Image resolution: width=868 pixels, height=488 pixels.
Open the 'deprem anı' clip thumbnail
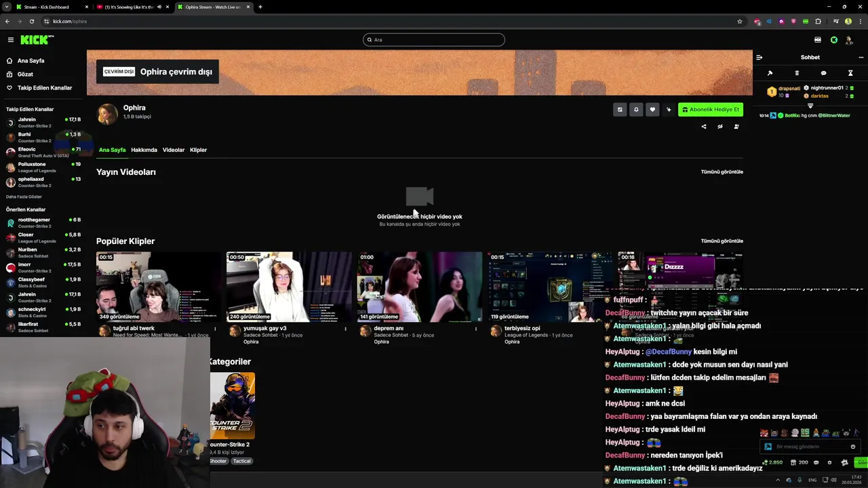point(420,287)
